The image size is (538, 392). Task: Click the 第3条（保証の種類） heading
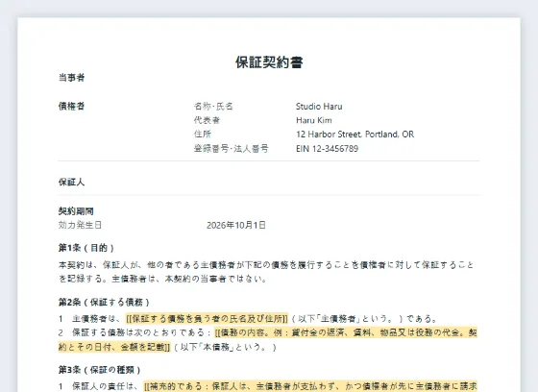tap(100, 370)
